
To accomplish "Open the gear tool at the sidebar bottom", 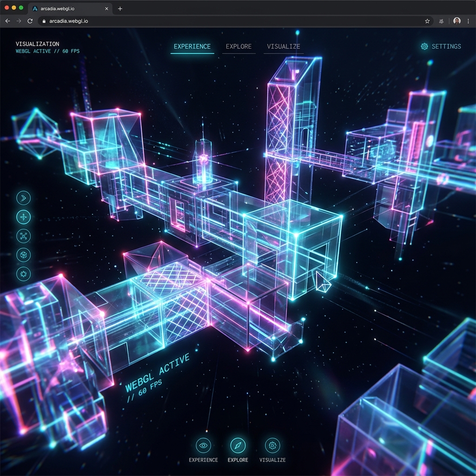I will click(x=23, y=274).
